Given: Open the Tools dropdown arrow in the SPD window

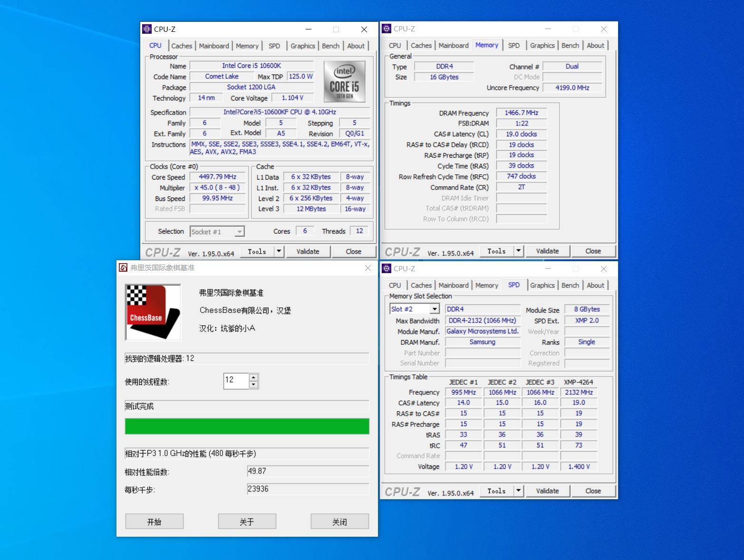Looking at the screenshot, I should point(519,491).
